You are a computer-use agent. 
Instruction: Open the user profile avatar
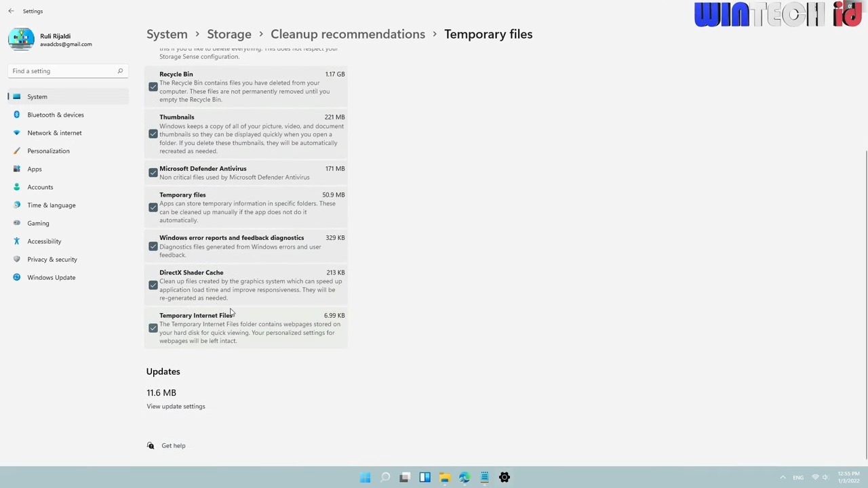pyautogui.click(x=21, y=39)
